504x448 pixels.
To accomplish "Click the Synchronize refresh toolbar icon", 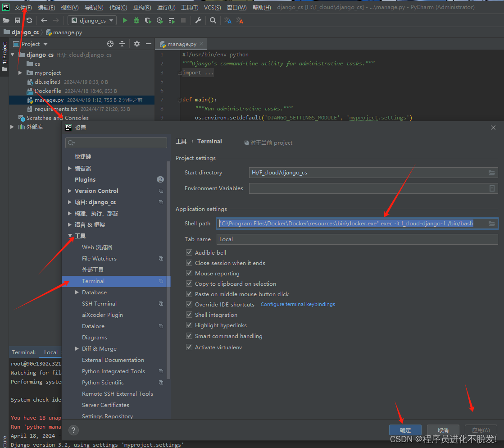I will coord(29,21).
